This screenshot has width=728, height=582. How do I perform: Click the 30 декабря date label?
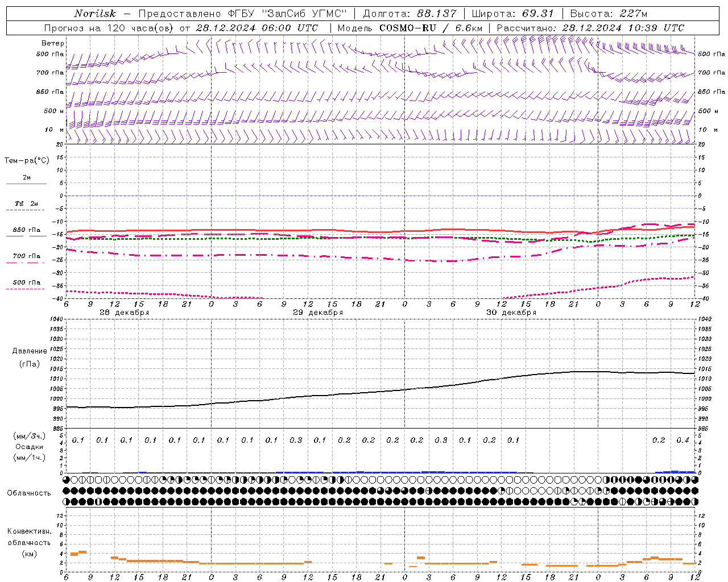tap(511, 313)
